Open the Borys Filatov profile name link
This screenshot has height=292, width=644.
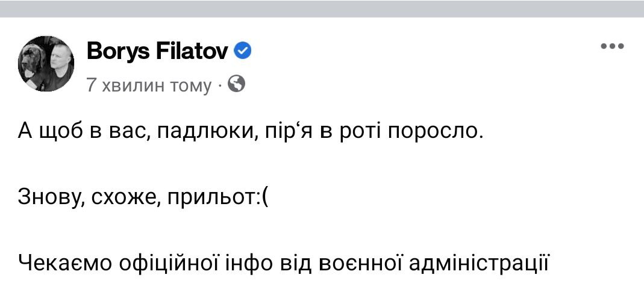(157, 52)
